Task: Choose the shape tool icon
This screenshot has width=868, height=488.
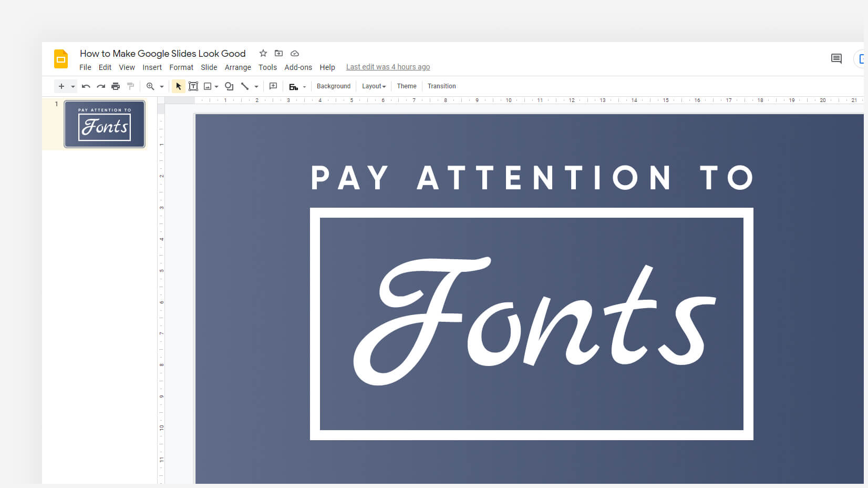Action: pyautogui.click(x=229, y=86)
